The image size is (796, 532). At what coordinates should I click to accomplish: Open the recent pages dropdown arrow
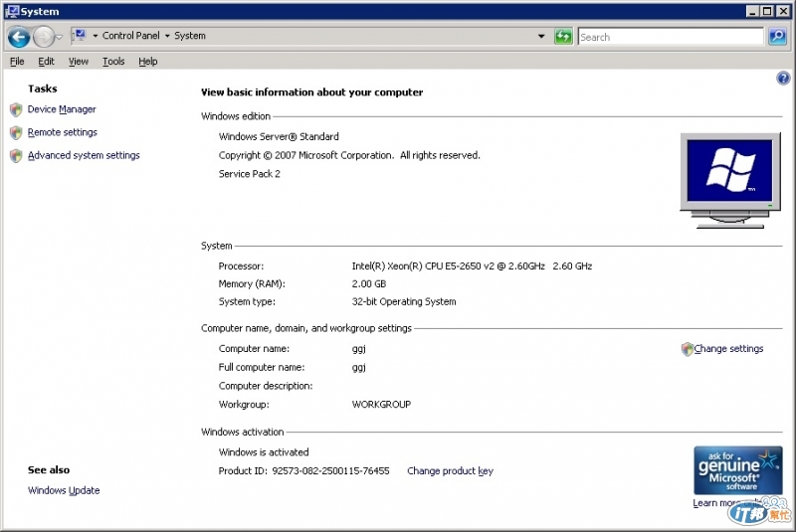(59, 37)
